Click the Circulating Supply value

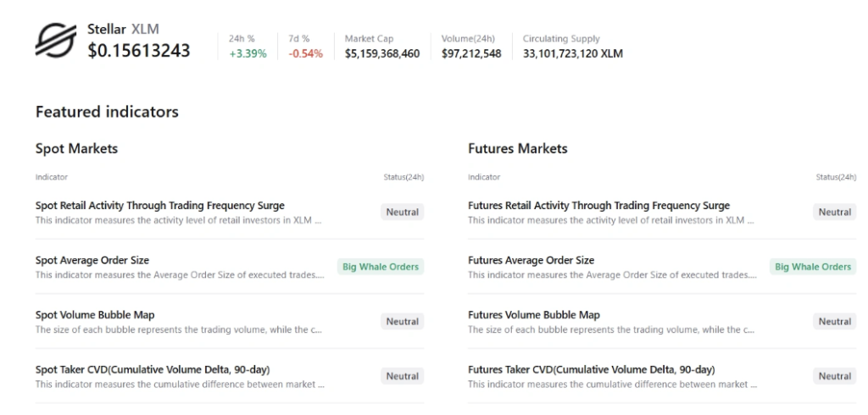(567, 54)
